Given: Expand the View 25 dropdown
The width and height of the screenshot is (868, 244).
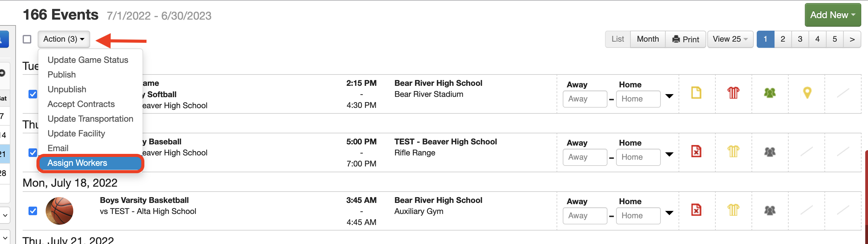Looking at the screenshot, I should 730,39.
